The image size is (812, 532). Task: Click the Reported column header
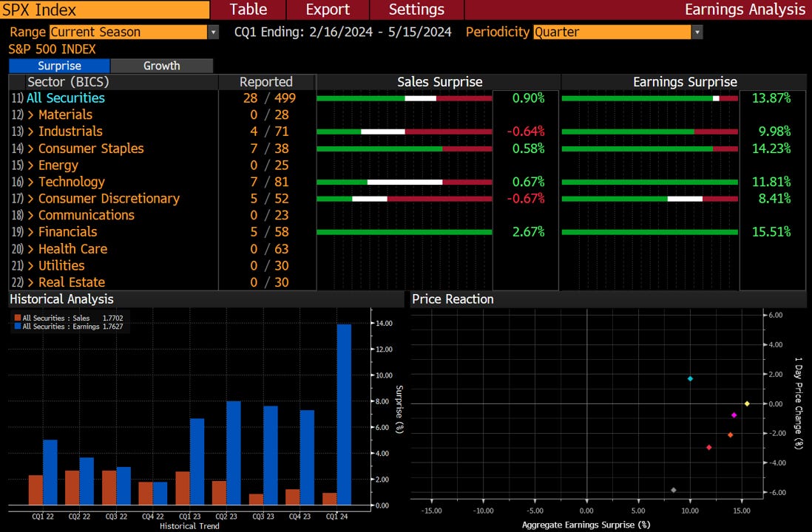click(x=266, y=82)
